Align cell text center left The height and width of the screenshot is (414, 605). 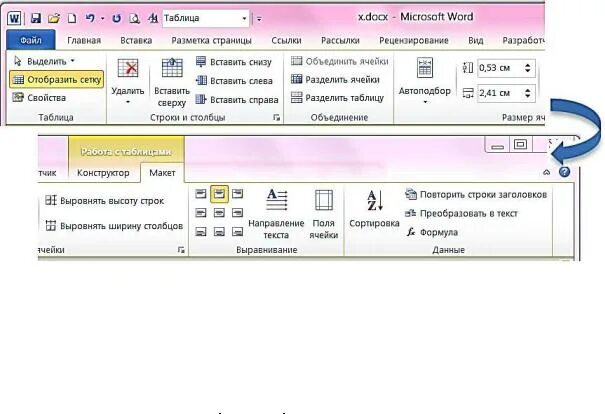(x=201, y=213)
